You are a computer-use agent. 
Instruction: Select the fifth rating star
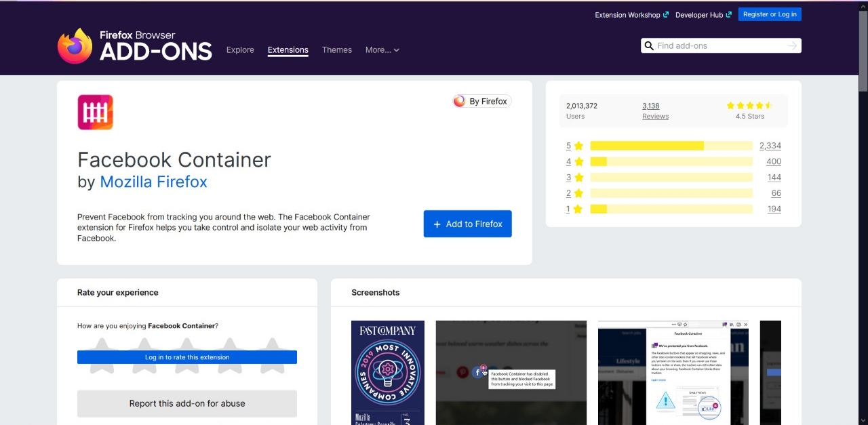(x=272, y=355)
